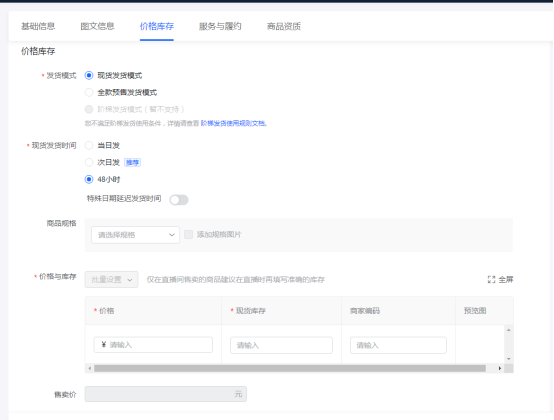Click the 现货库存 column header

point(251,310)
